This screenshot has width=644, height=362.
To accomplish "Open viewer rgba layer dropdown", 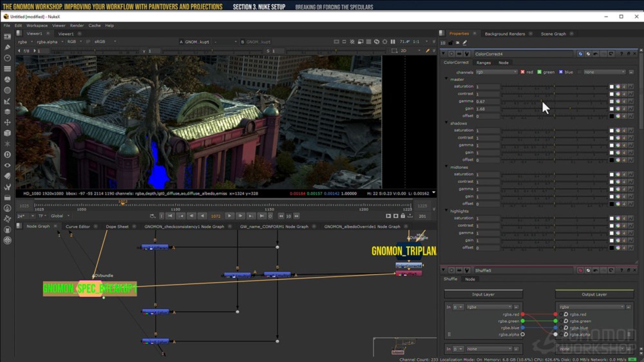I will [25, 41].
